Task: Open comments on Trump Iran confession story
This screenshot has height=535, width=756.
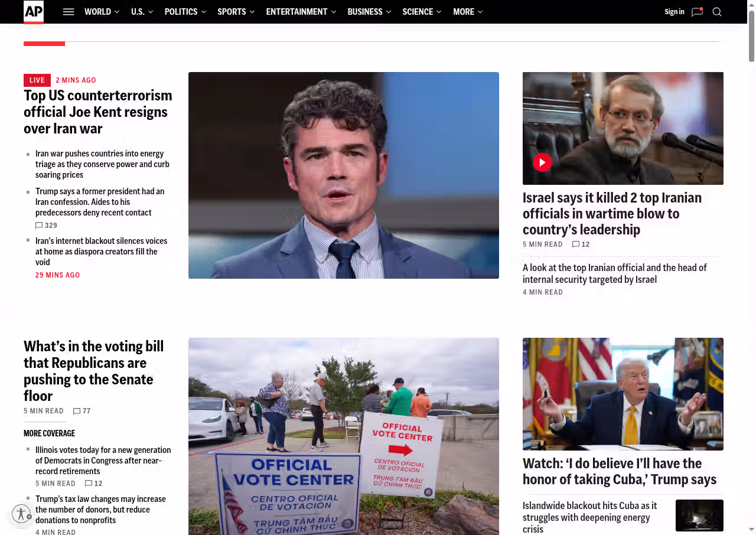Action: point(46,226)
